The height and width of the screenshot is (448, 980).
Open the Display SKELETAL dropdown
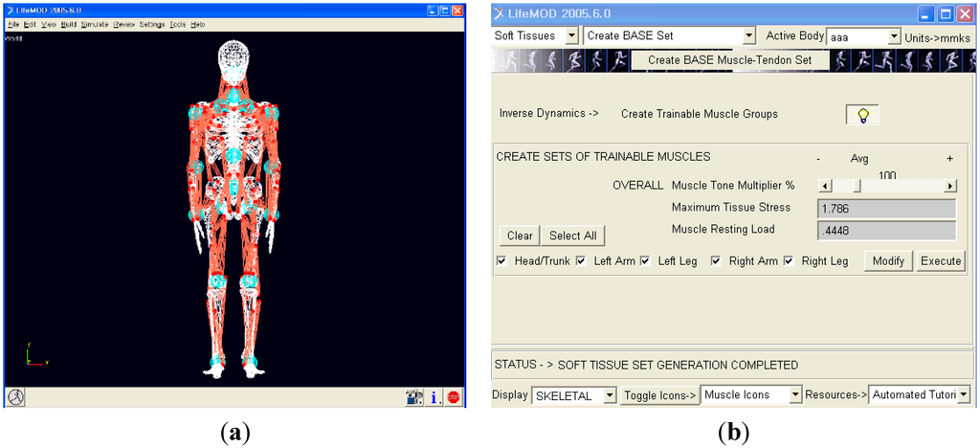[x=610, y=394]
